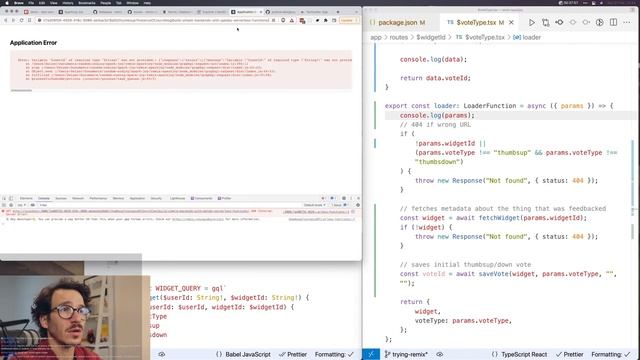Click 'Formatting' status in left editor

point(334,354)
